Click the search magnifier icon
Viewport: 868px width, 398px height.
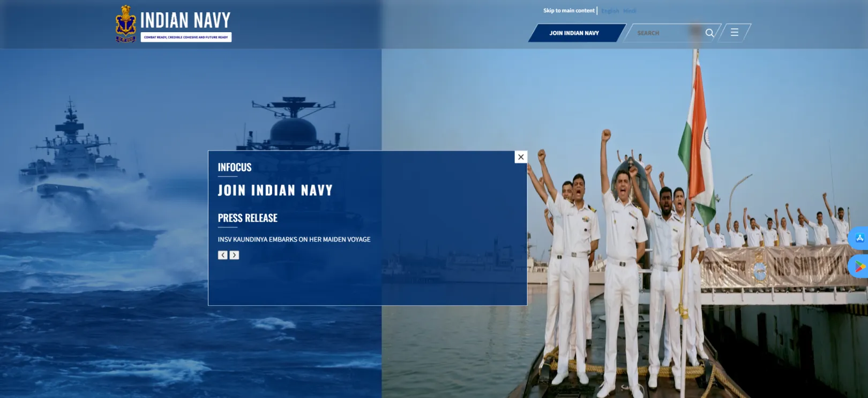[709, 33]
